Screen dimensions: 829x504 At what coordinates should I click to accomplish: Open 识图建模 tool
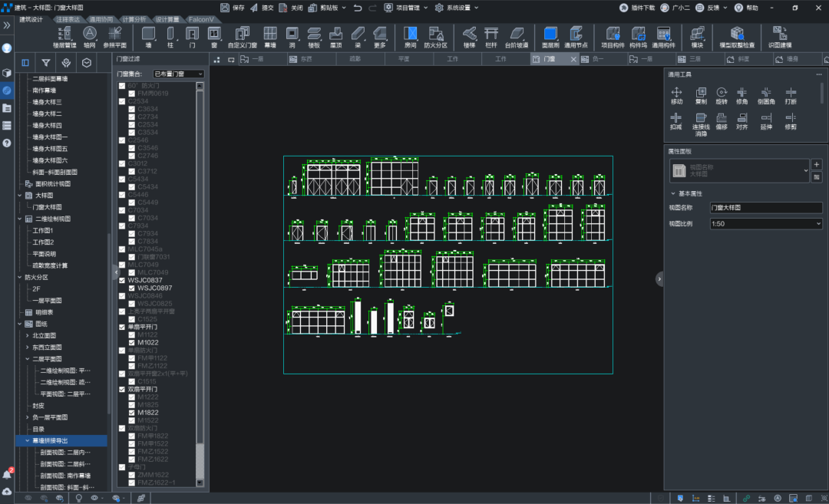780,37
